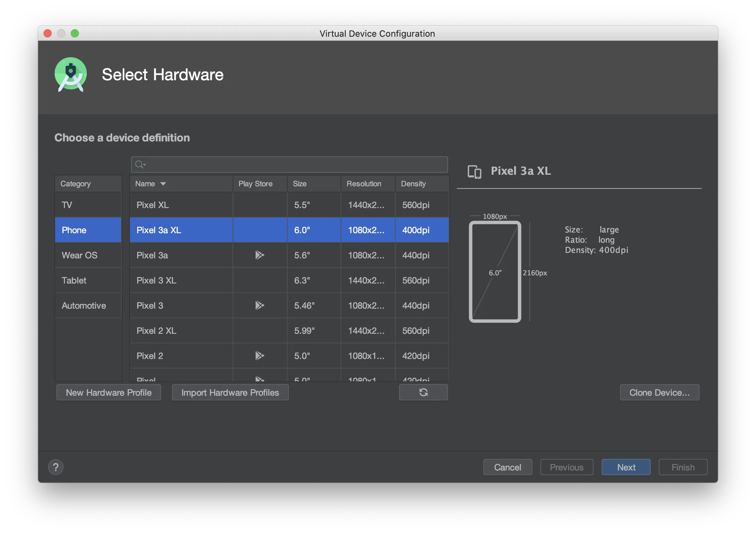Select the Tablet category
Screen dimensions: 756x533
(74, 280)
